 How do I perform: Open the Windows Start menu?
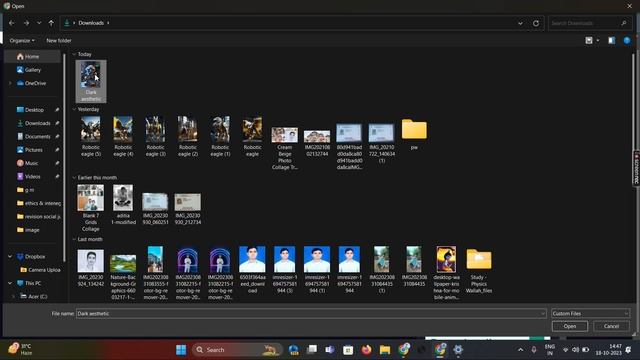click(x=181, y=350)
